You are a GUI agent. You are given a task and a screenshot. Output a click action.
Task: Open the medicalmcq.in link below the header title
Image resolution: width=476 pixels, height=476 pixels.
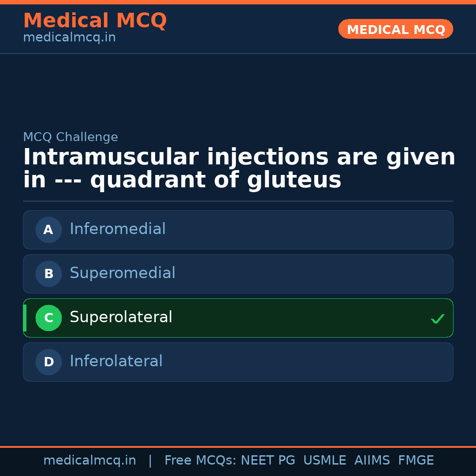click(69, 38)
